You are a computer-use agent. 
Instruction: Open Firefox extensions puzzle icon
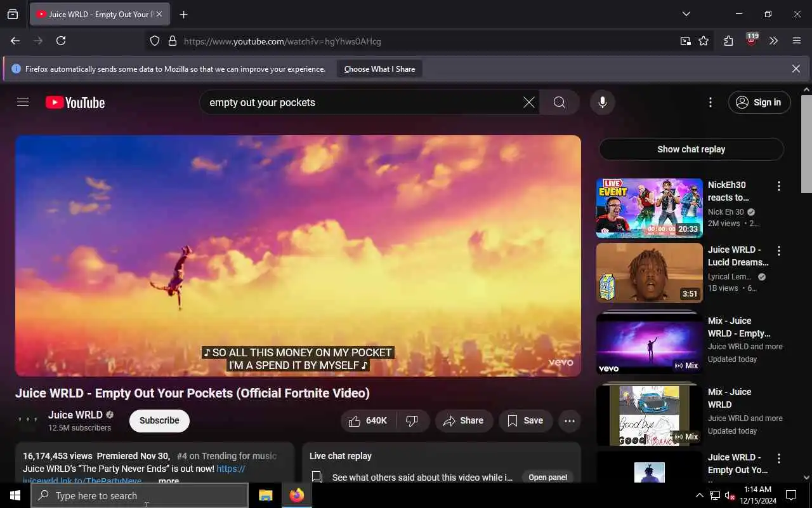728,41
